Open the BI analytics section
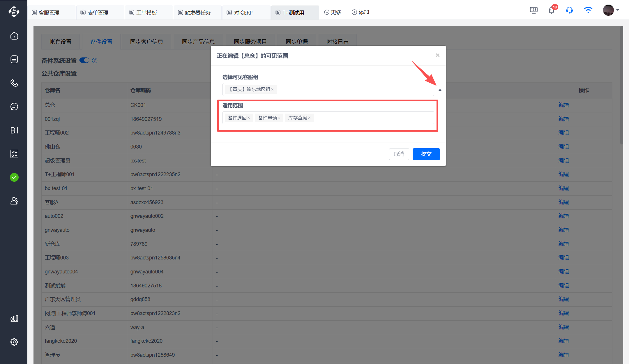Image resolution: width=629 pixels, height=364 pixels. (14, 130)
